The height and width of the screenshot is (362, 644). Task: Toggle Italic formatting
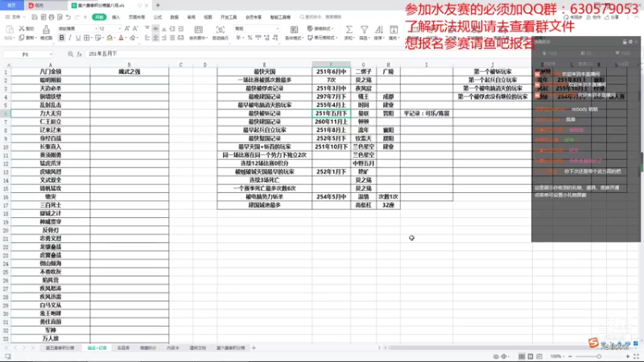click(x=70, y=38)
